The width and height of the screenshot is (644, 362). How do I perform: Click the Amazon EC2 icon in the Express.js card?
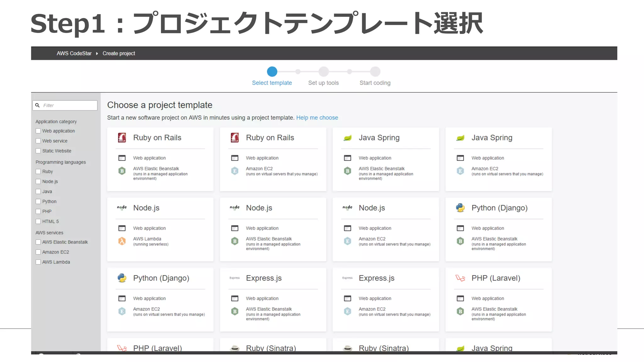point(347,311)
